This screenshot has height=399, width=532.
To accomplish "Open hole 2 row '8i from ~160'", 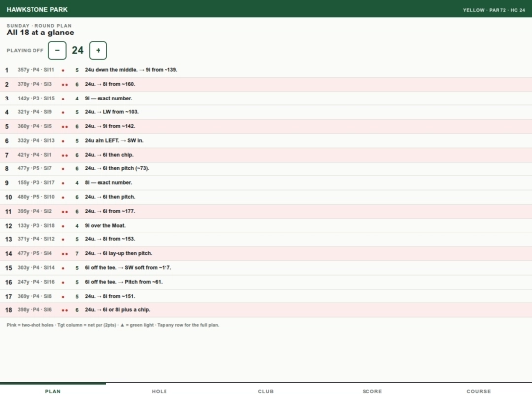I will tap(266, 84).
